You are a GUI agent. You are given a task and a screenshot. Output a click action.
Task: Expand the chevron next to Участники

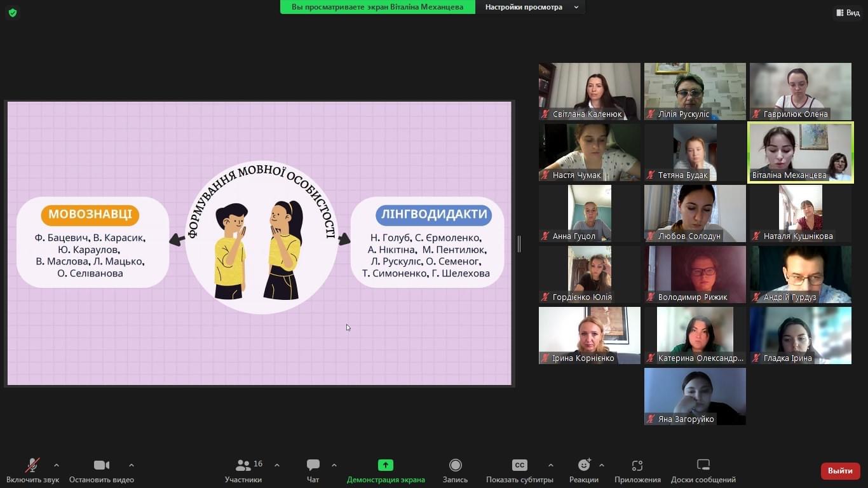[x=277, y=465]
